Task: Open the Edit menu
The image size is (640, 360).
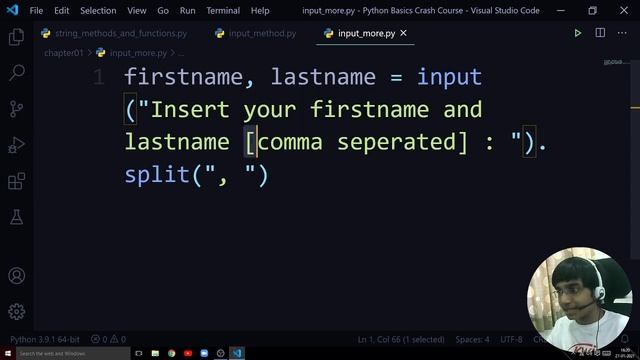Action: pyautogui.click(x=62, y=11)
